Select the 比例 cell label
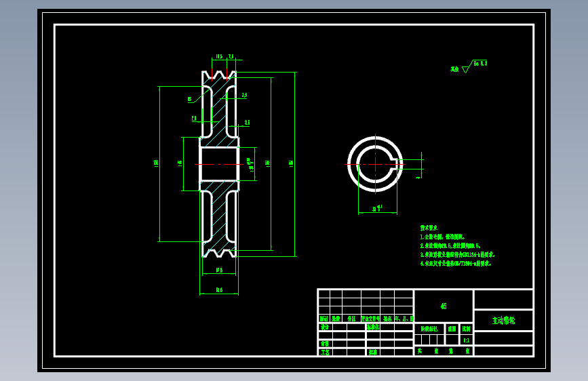 (466, 329)
